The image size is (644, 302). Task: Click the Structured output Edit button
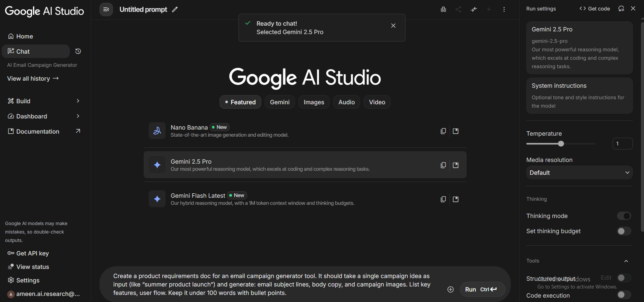(x=606, y=278)
